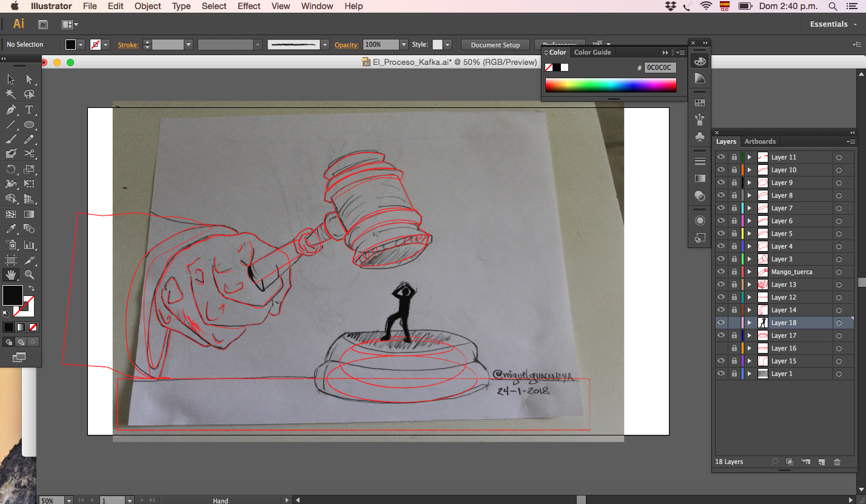Open the stroke weight dropdown
Viewport: 866px width, 504px height.
[189, 44]
